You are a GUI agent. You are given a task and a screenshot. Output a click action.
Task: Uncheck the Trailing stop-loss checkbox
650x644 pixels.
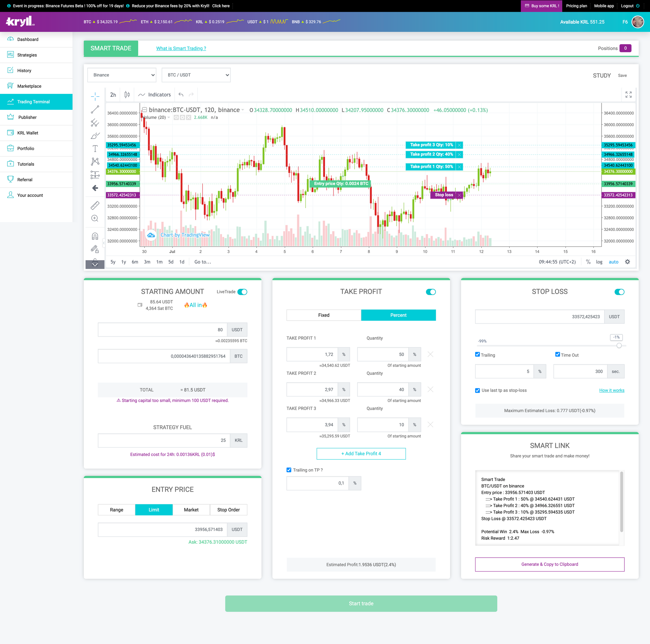click(x=477, y=355)
